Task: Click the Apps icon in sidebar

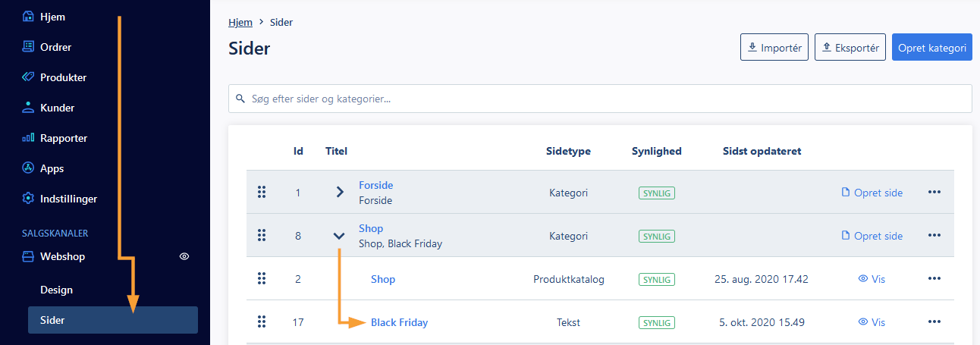Action: (x=28, y=168)
